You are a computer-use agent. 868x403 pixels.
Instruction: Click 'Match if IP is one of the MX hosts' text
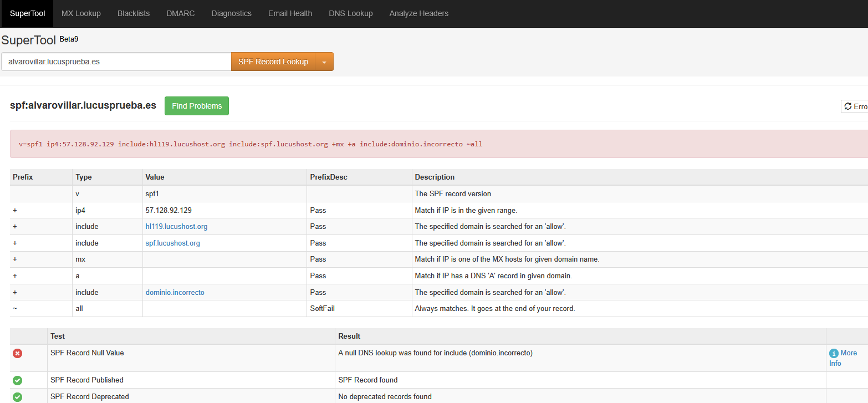[x=507, y=259]
